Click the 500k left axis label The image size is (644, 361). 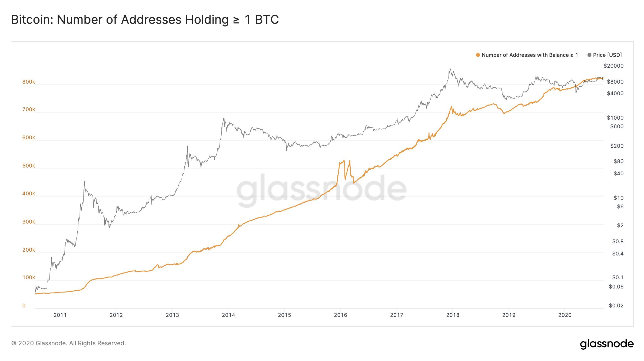click(x=29, y=166)
